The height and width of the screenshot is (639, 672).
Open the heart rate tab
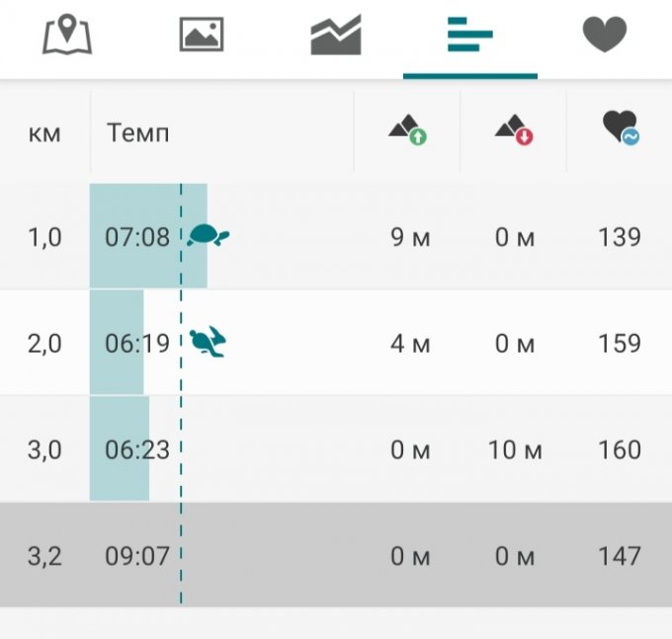click(605, 36)
